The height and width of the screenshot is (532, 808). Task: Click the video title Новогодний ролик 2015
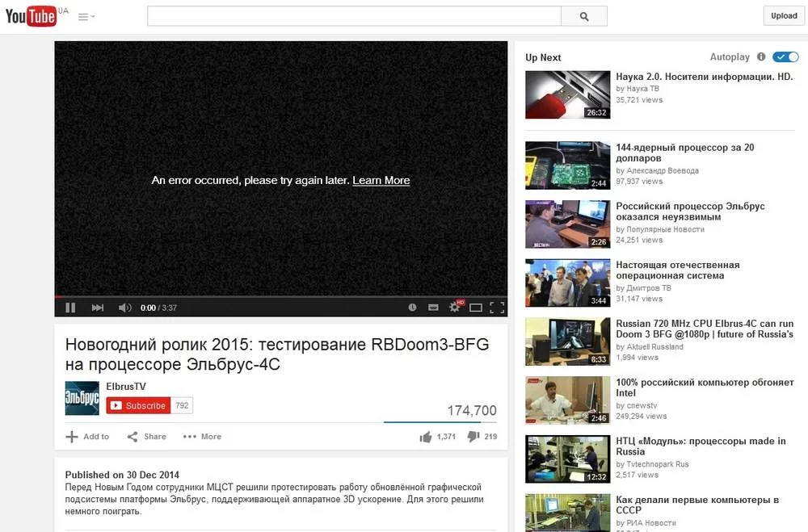(276, 354)
